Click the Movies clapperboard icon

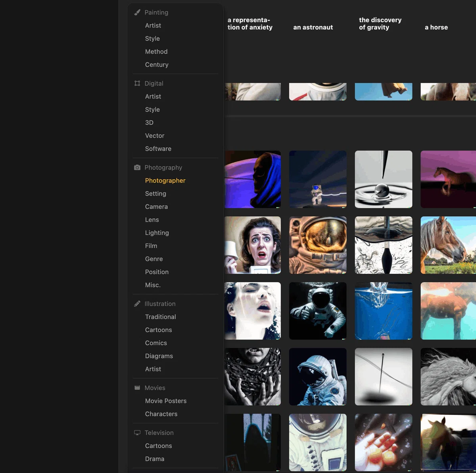pos(137,388)
